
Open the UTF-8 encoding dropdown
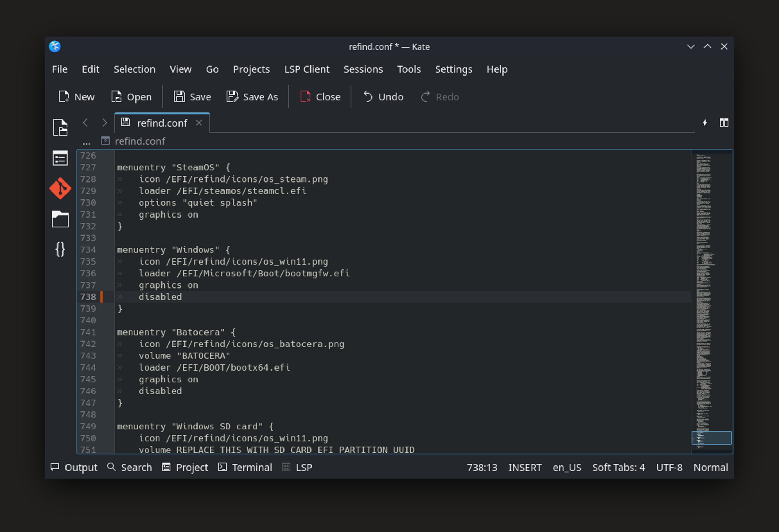pos(669,468)
